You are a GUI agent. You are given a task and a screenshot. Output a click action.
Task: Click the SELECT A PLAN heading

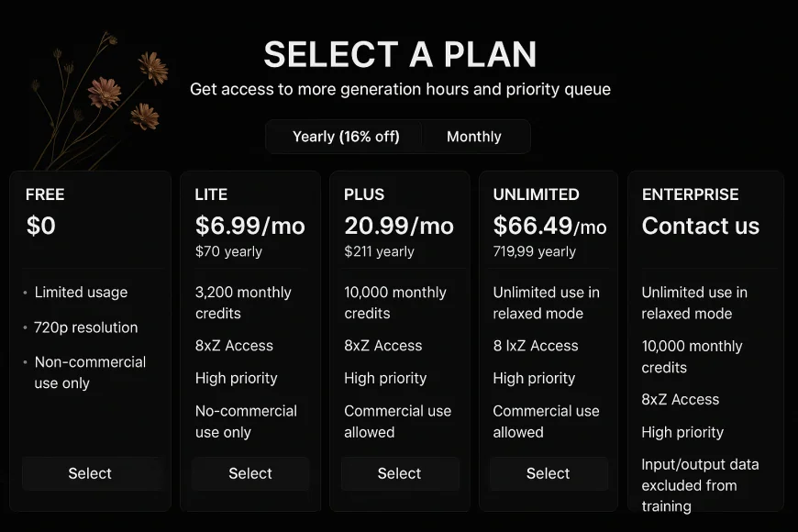click(x=400, y=54)
